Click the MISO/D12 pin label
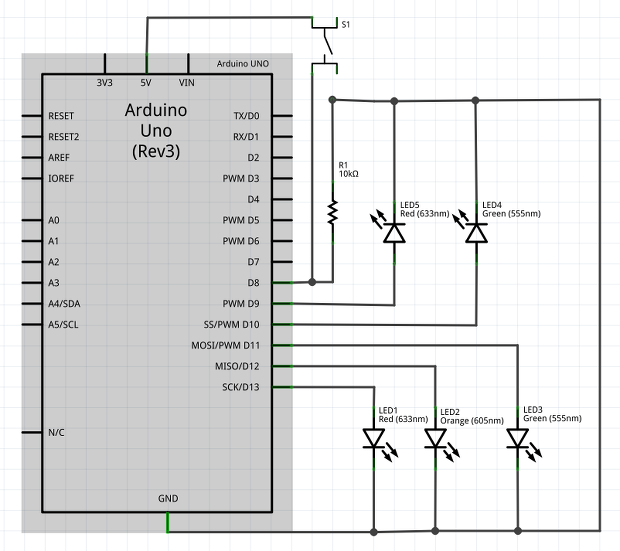 tap(237, 367)
